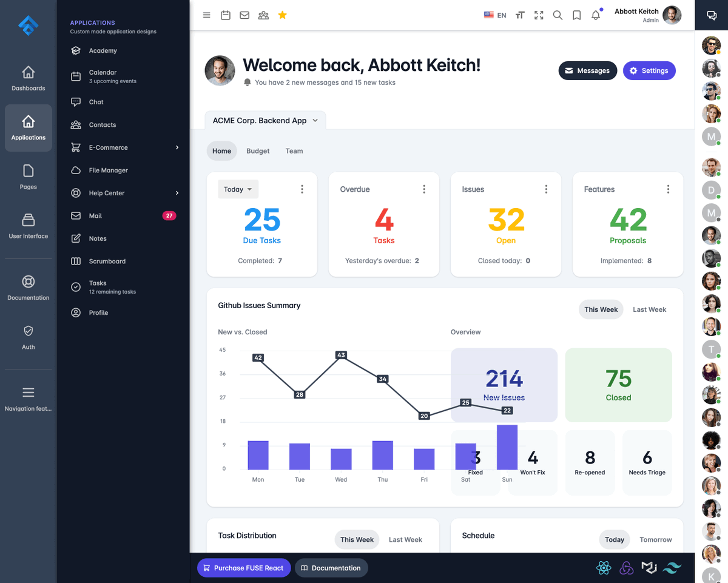Open Pages in left rail
Screen dimensions: 728x583
tap(29, 177)
